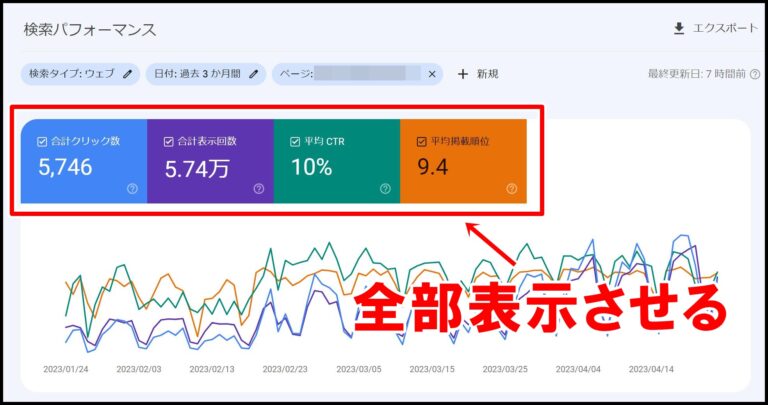
Task: Click the 最終更新日: 7 時間前 text
Action: click(696, 74)
